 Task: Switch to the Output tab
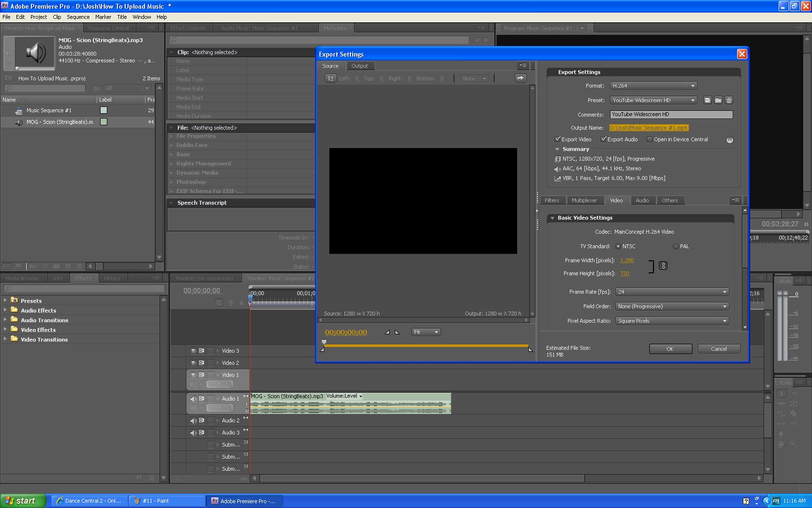click(360, 66)
